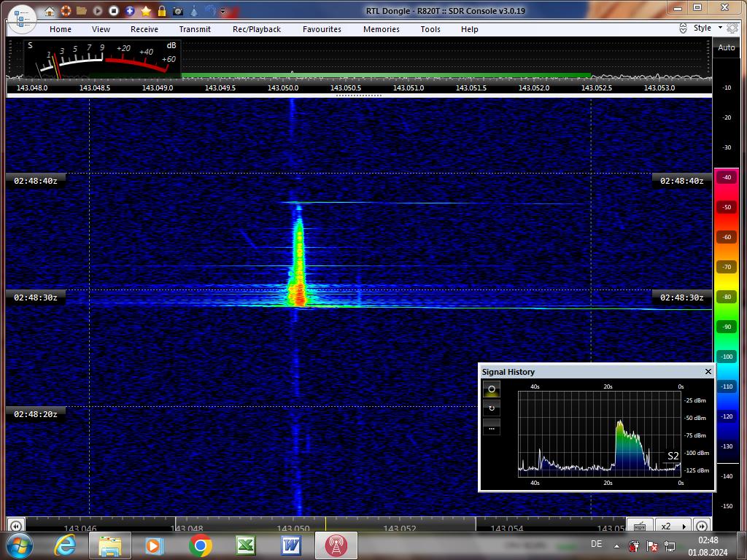Open the Receive ribbon tab

pos(144,29)
